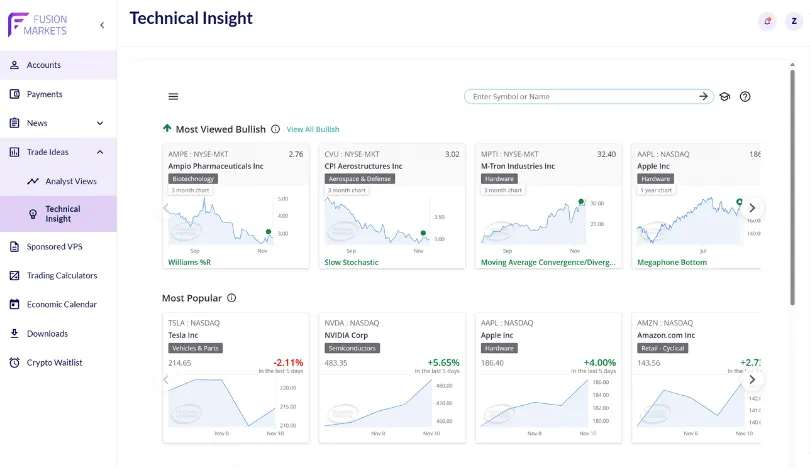Go to Economic Calendar page
This screenshot has width=810, height=469.
pyautogui.click(x=61, y=304)
